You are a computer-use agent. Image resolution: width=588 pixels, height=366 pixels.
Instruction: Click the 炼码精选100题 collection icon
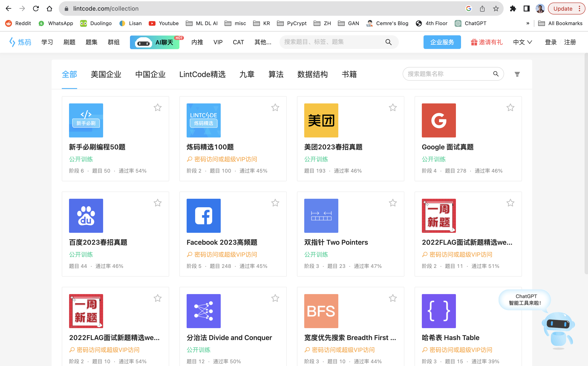[203, 120]
